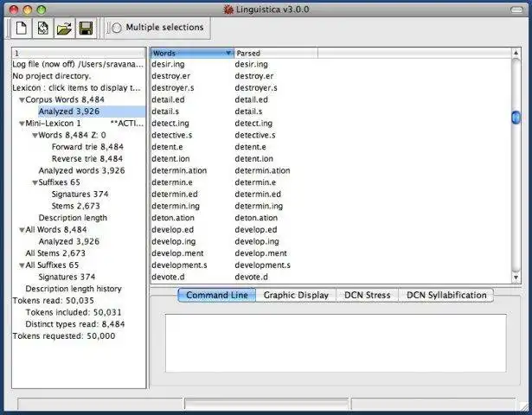
Task: Click the Save floppy disk toolbar icon
Action: 86,29
